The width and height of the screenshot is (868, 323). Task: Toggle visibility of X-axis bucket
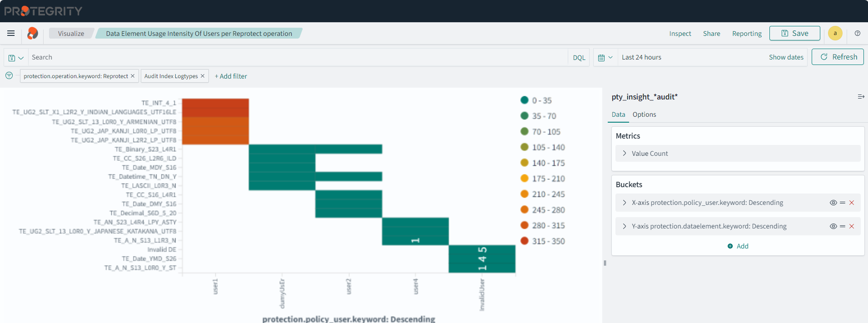pyautogui.click(x=833, y=203)
